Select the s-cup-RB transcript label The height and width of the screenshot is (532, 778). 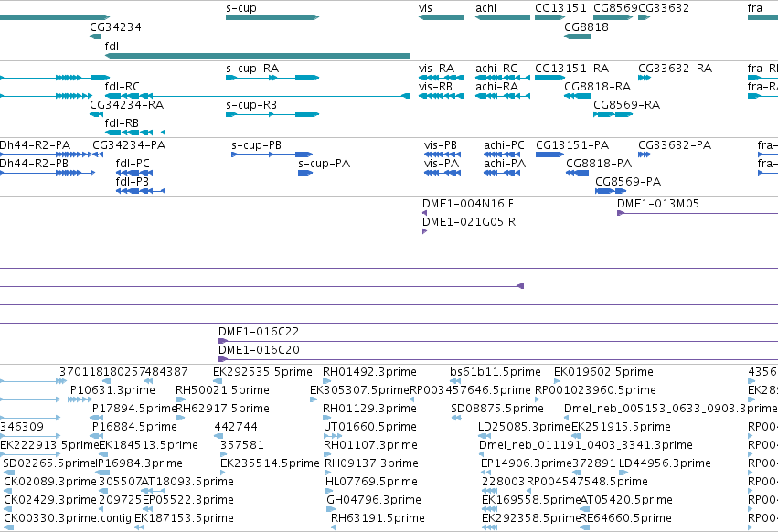point(251,105)
